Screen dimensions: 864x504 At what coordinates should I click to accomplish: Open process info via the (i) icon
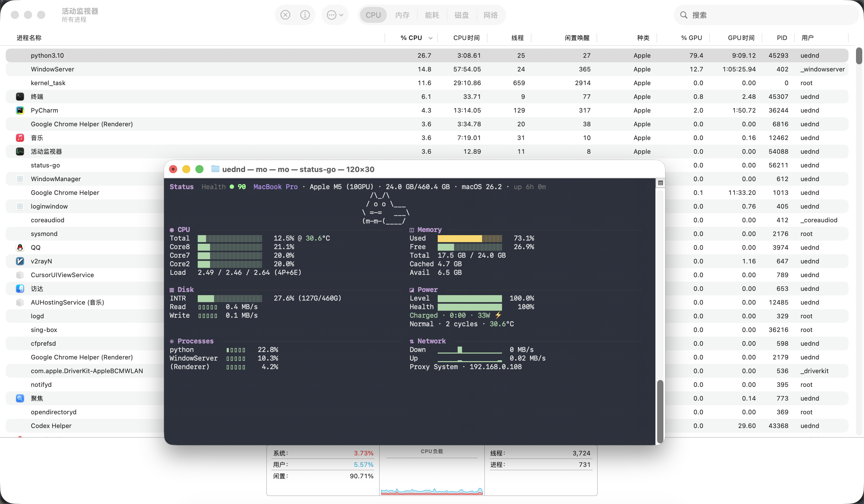305,15
